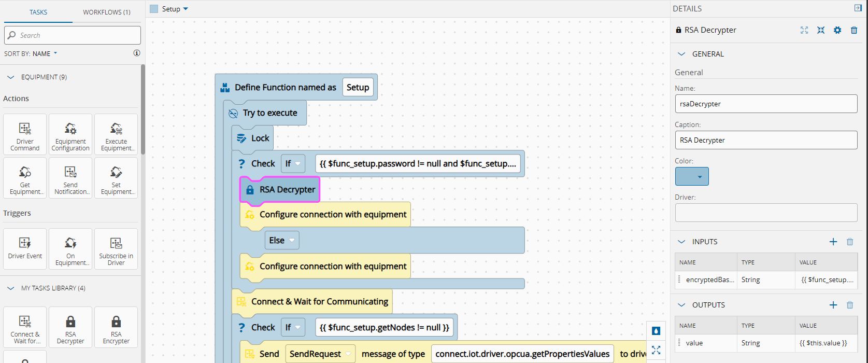Click the Caption field containing RSA Decrypter
The image size is (868, 363).
pos(766,140)
